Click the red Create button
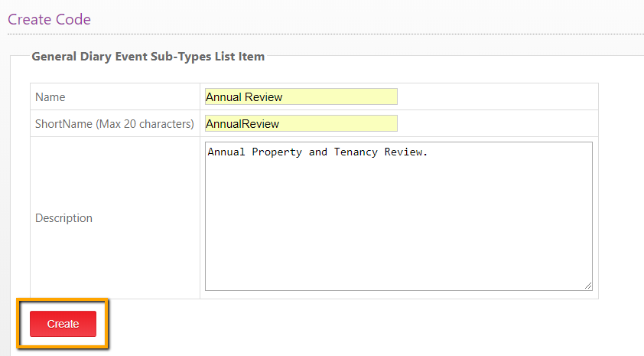Screen dimensions: 644x356 (63, 324)
